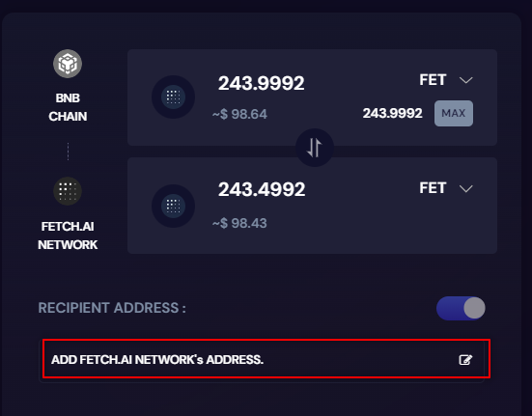The height and width of the screenshot is (416, 532).
Task: Click the edit pencil icon in the address field
Action: coord(465,360)
